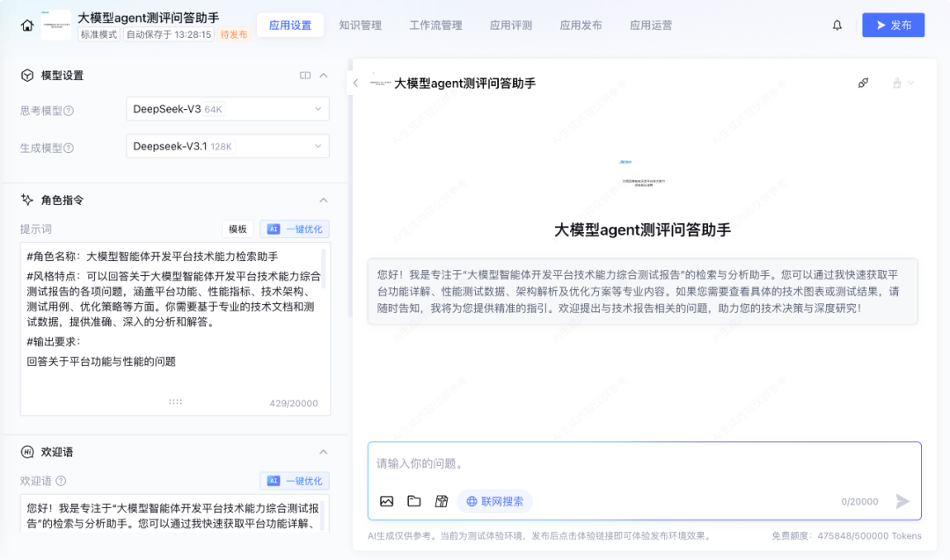Click the copy link icon in chat preview header
Viewport: 950px width, 560px height.
tap(863, 82)
